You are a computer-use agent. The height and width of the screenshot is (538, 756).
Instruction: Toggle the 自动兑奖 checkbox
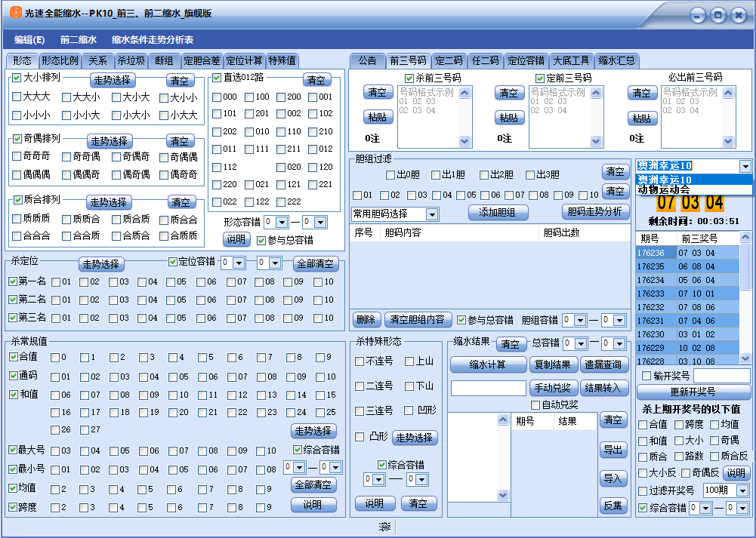pos(535,405)
